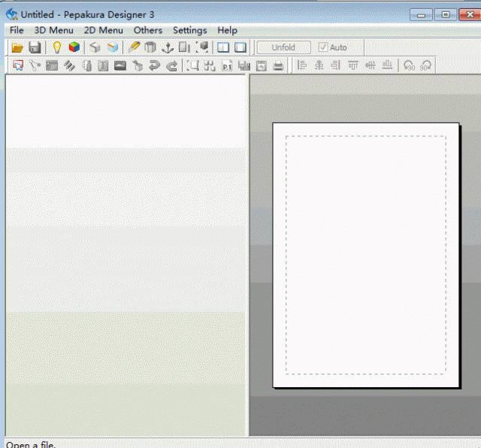This screenshot has width=481, height=448.
Task: Click the Save floppy disk icon
Action: click(35, 47)
